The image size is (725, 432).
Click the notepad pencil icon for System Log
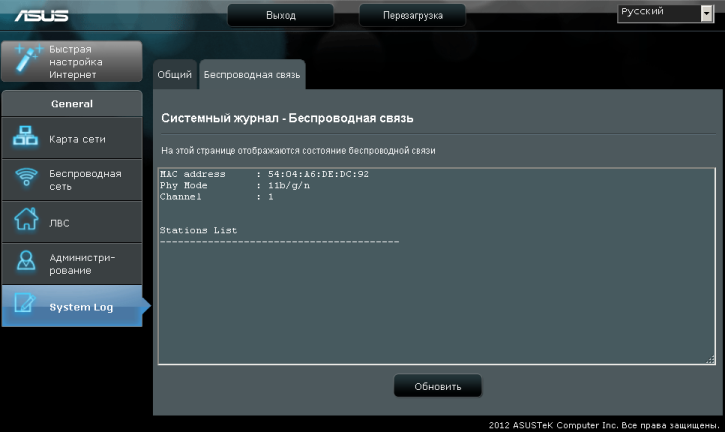coord(25,306)
